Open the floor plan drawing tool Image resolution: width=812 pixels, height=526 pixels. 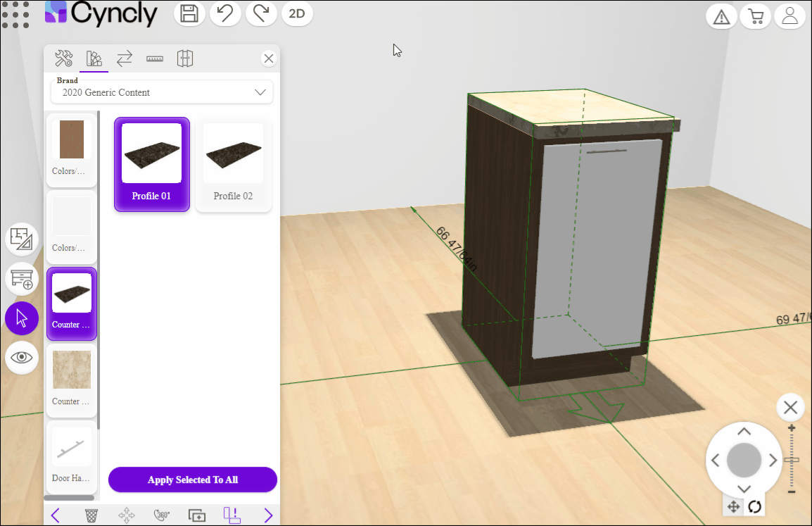pyautogui.click(x=22, y=239)
